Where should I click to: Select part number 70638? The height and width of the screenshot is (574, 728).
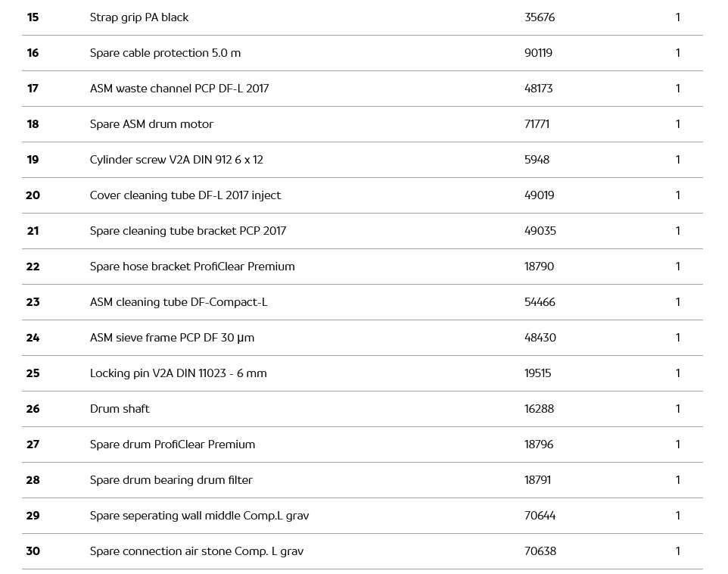[540, 551]
